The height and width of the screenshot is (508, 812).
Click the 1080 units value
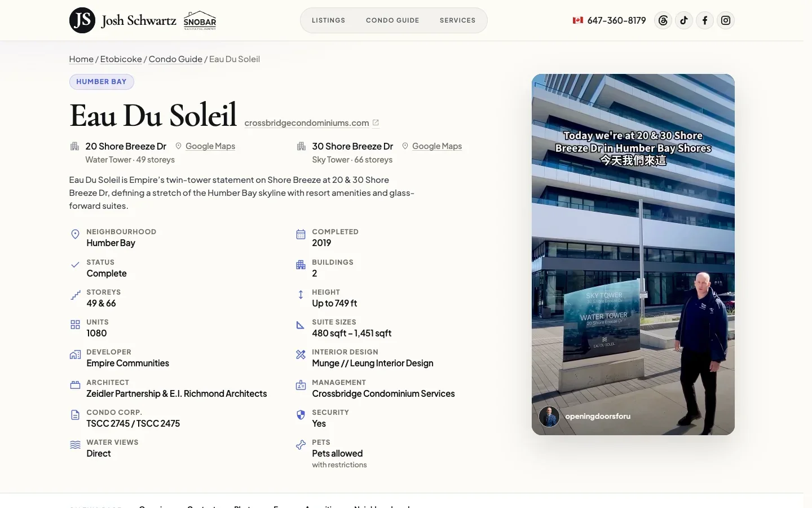pyautogui.click(x=96, y=334)
